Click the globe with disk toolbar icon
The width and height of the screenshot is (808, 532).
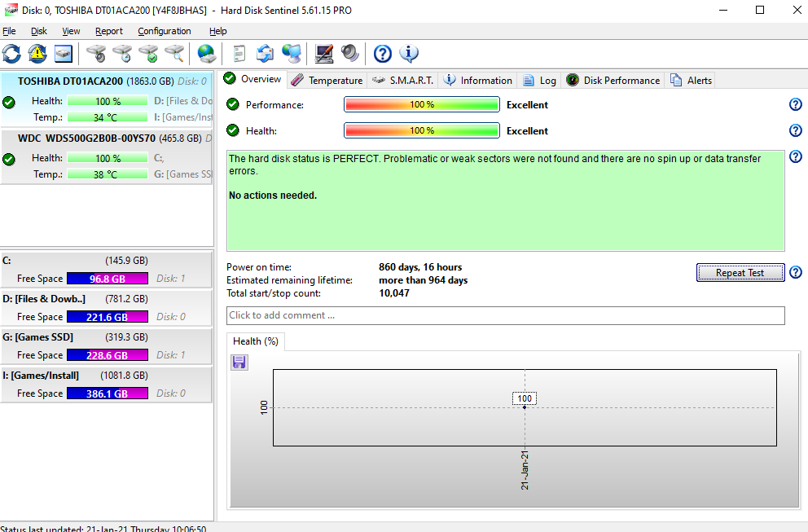207,54
